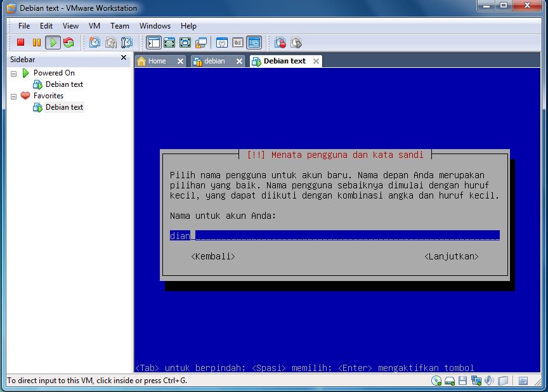Click the VMware Workstation title bar icon
Image resolution: width=548 pixels, height=392 pixels.
[11, 8]
